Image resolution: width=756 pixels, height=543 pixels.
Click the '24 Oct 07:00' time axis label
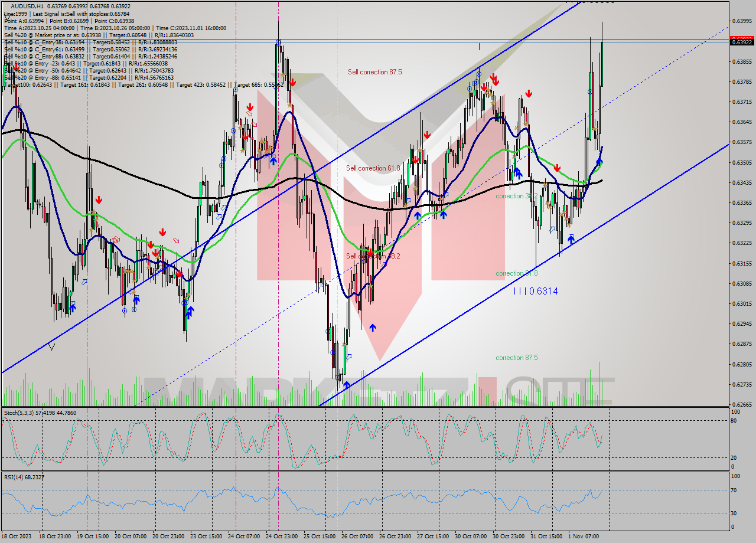(244, 537)
